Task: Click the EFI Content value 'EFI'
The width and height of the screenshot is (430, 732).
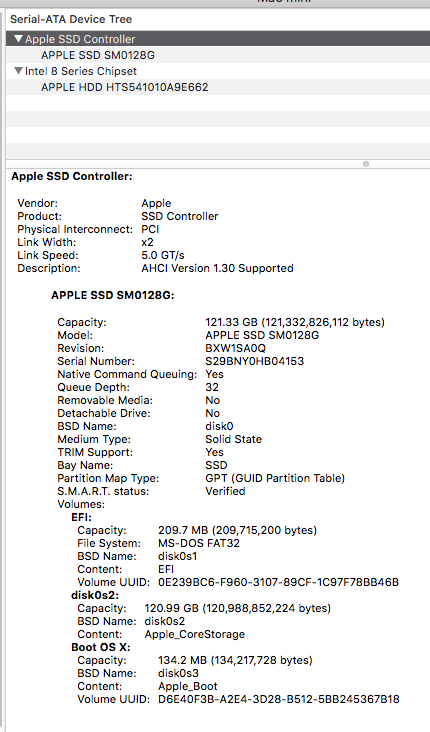Action: click(x=166, y=570)
